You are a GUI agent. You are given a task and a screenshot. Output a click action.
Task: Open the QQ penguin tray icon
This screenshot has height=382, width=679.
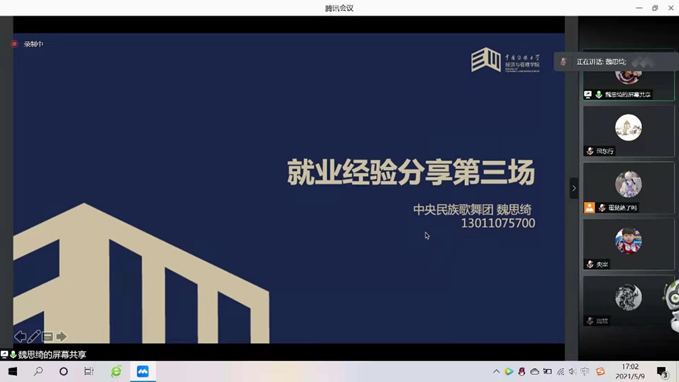point(522,372)
